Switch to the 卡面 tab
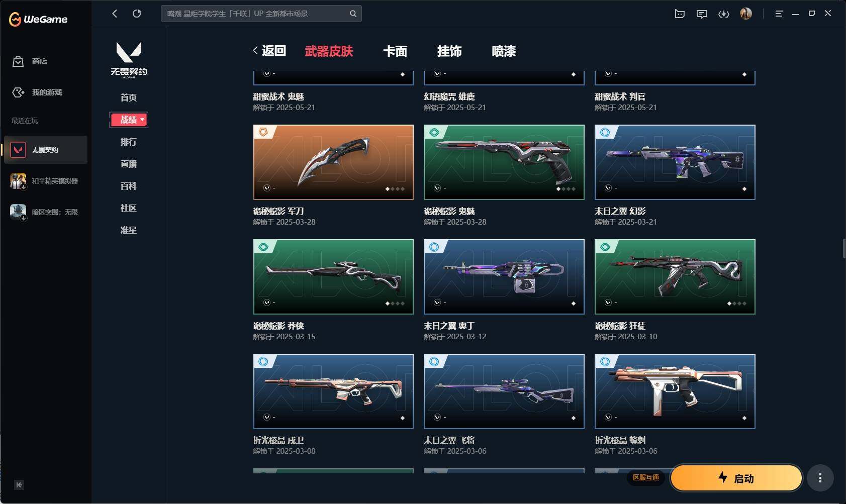This screenshot has width=846, height=504. (395, 51)
